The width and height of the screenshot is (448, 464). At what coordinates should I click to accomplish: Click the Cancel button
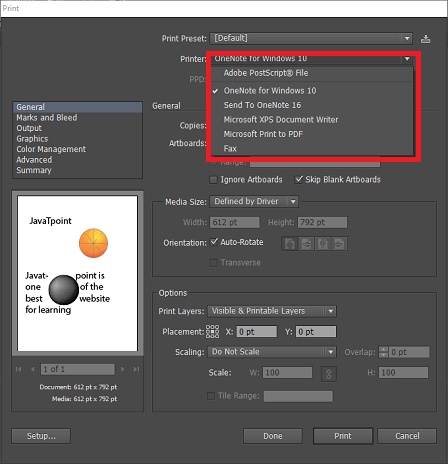click(x=407, y=436)
